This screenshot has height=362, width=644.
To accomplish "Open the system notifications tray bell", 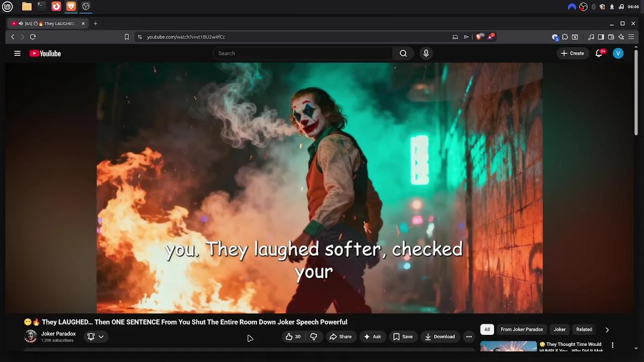I will click(x=612, y=7).
